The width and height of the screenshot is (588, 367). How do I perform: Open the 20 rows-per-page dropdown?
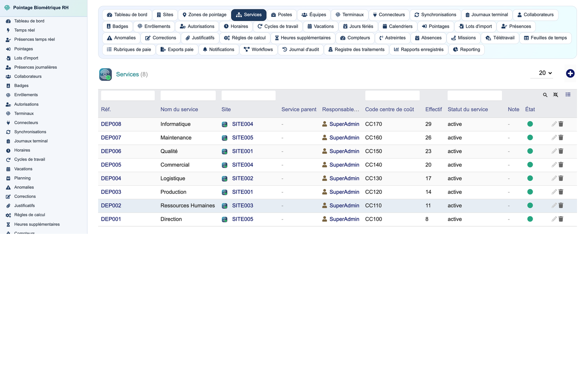click(542, 73)
